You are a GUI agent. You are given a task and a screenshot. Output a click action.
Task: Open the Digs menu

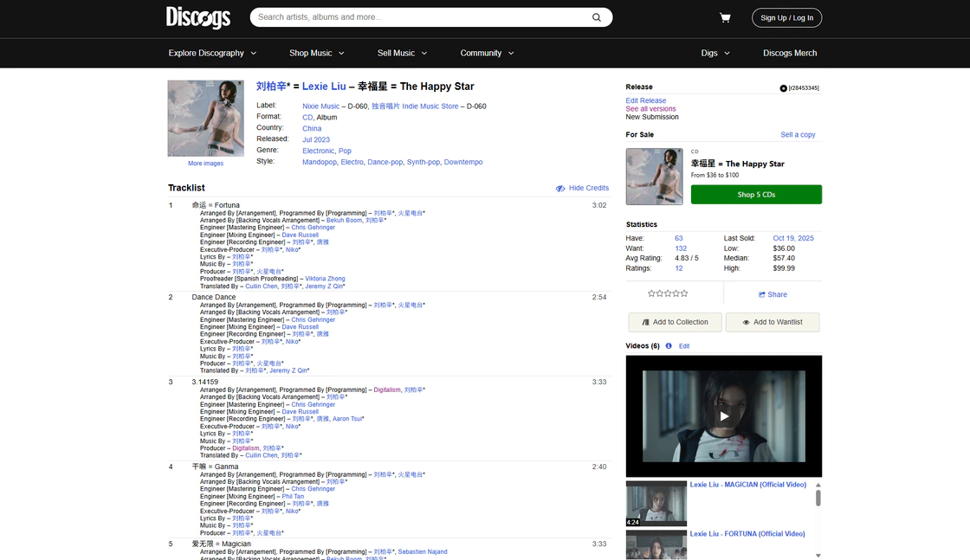(715, 53)
